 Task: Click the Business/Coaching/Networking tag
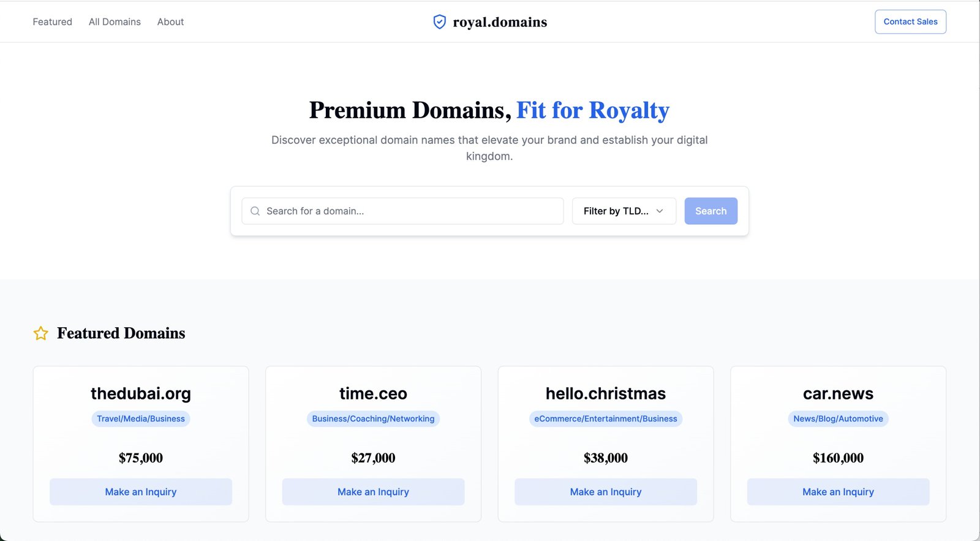[x=373, y=419]
